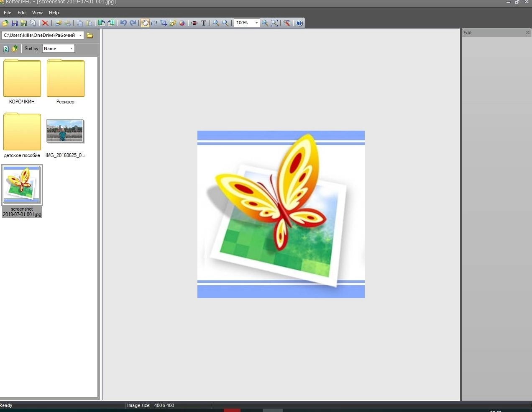
Task: Select the rectangular selection tool
Action: 154,23
